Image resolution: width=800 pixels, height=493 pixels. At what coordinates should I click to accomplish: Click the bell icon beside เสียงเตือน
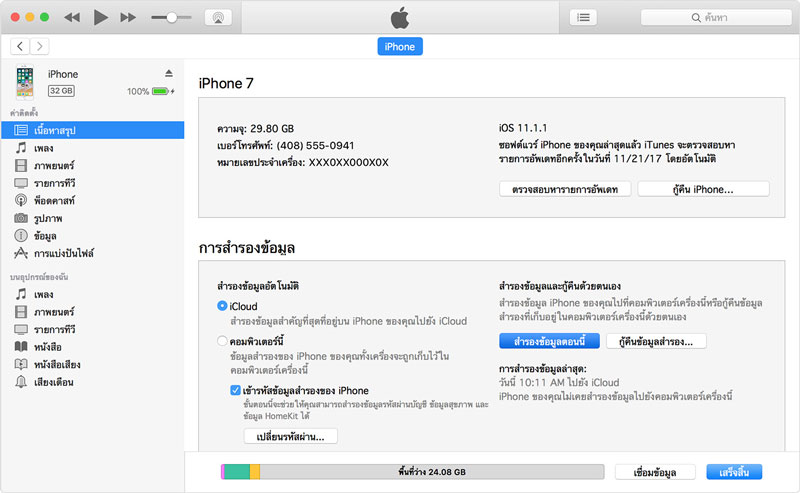21,382
